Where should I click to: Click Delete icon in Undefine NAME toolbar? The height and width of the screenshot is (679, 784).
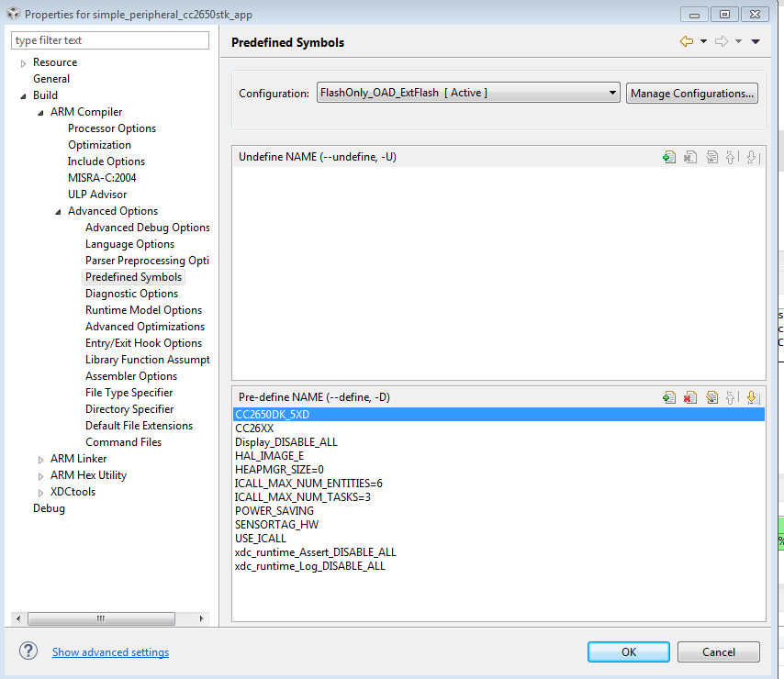(690, 158)
